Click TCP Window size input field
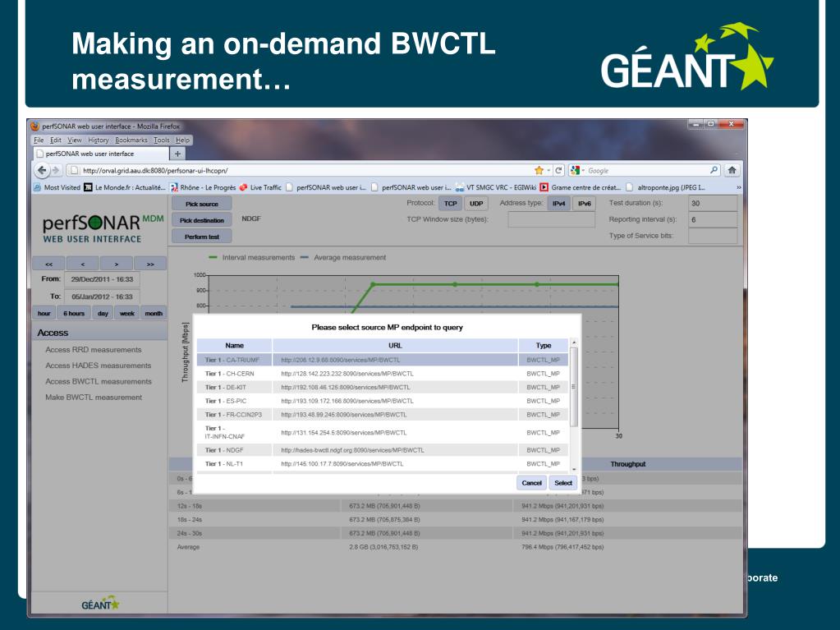This screenshot has height=630, width=840. point(552,219)
